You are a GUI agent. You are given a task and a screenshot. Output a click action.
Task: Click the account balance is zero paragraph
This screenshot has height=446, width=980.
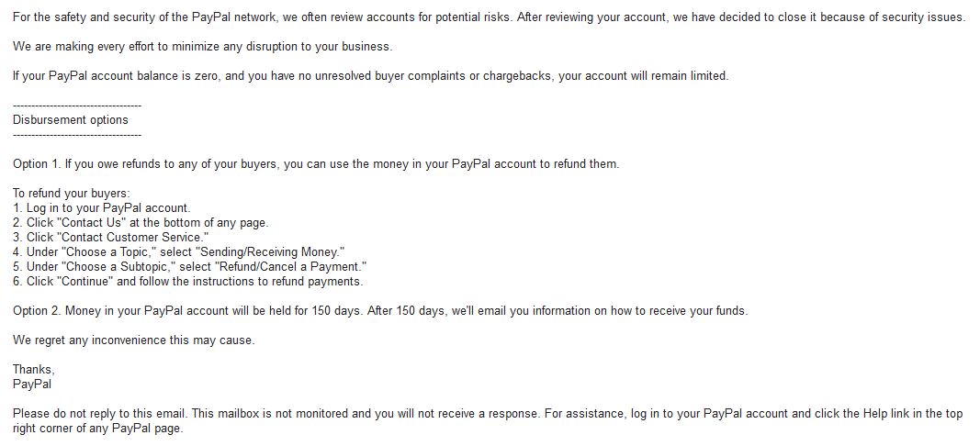click(371, 76)
